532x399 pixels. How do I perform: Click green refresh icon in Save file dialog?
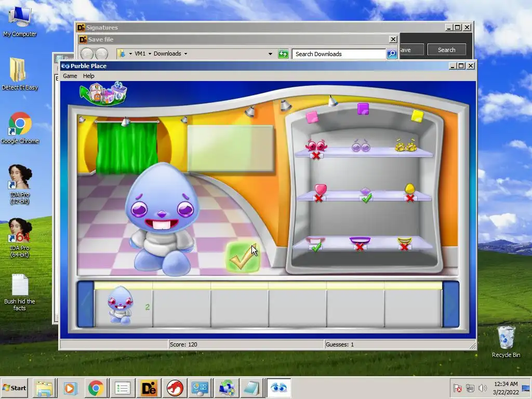[283, 54]
